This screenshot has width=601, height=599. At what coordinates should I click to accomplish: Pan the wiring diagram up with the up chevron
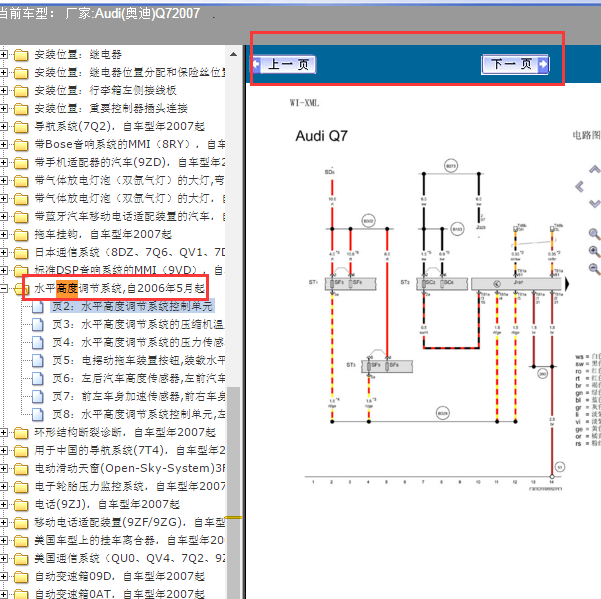pos(594,169)
